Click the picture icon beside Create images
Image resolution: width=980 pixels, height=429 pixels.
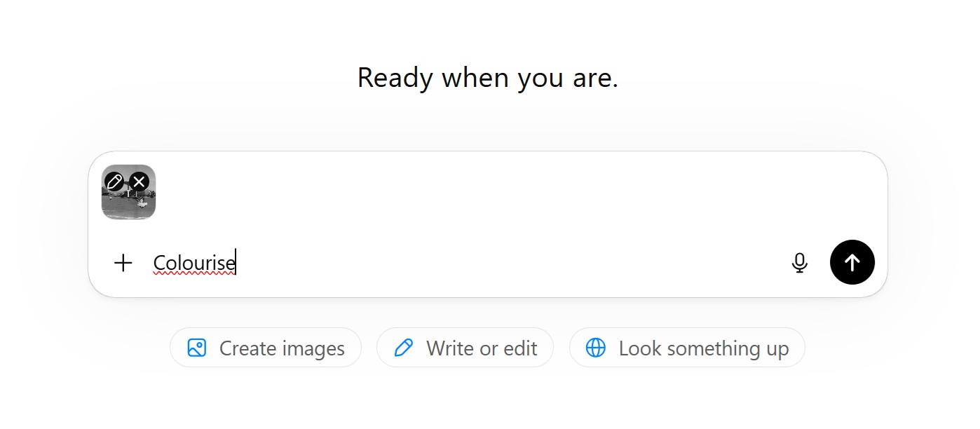tap(197, 348)
